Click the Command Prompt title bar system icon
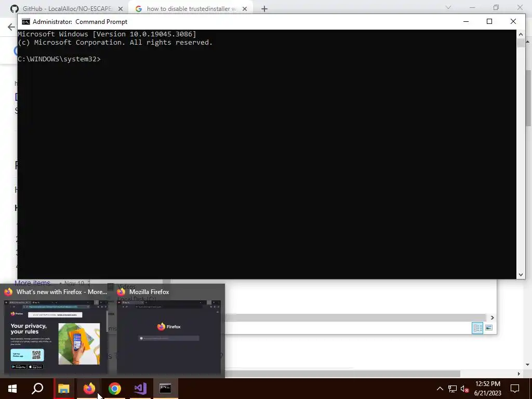Image resolution: width=532 pixels, height=399 pixels. pos(26,22)
